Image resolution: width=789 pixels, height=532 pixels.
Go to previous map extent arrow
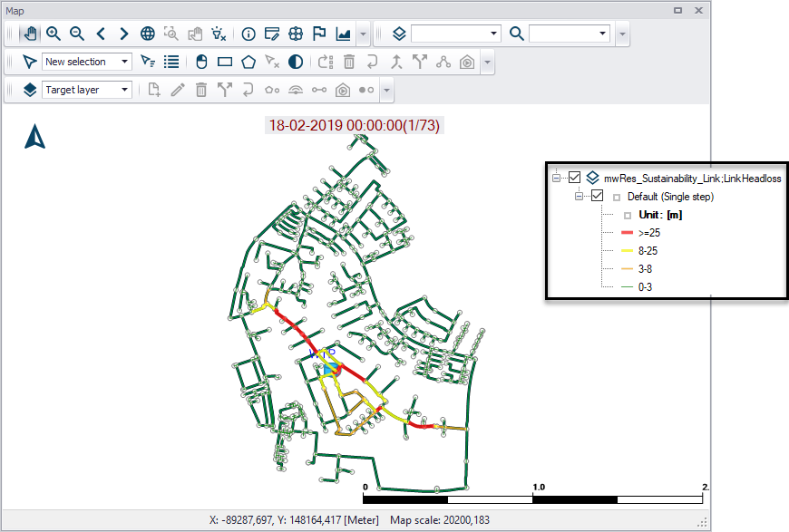[101, 34]
